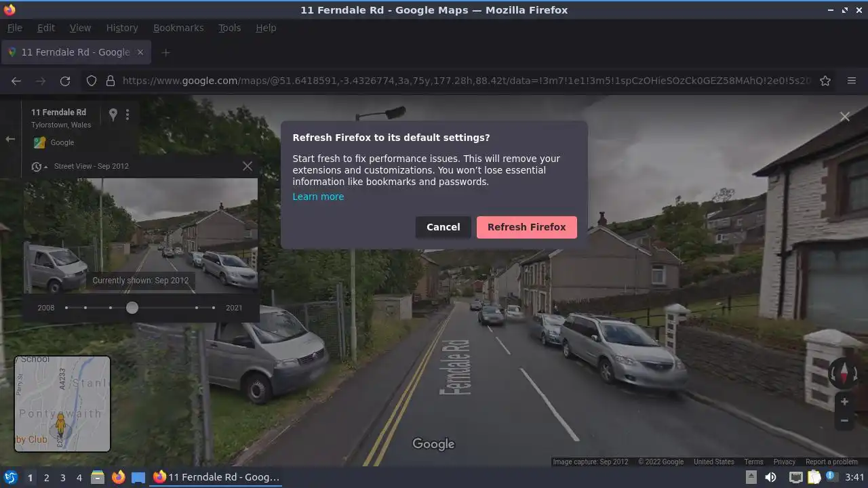This screenshot has width=868, height=488.
Task: Click the browser Back arrow
Action: click(16, 81)
